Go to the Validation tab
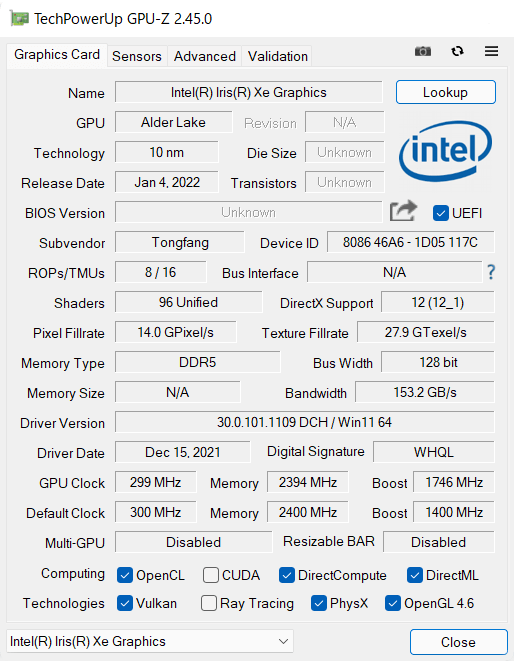 coord(277,56)
